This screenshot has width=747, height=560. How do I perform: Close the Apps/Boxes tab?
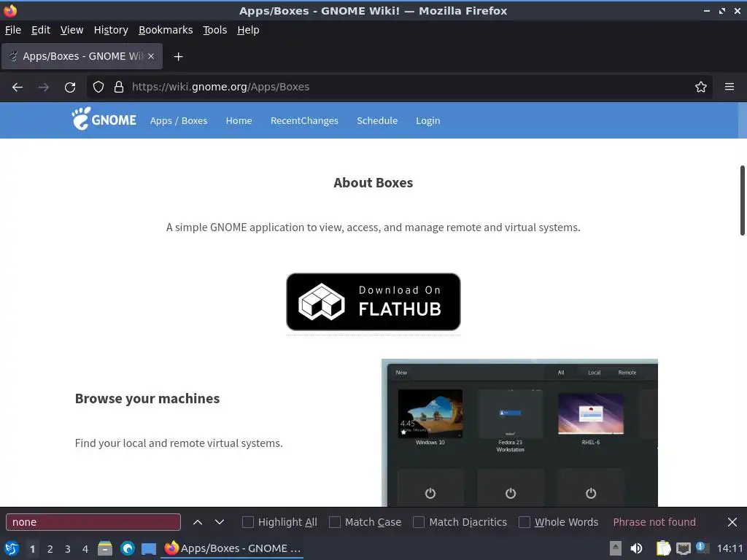pos(150,56)
